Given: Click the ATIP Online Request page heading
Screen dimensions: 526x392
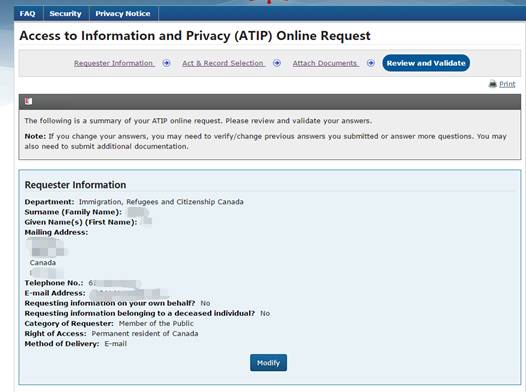Looking at the screenshot, I should tap(195, 36).
